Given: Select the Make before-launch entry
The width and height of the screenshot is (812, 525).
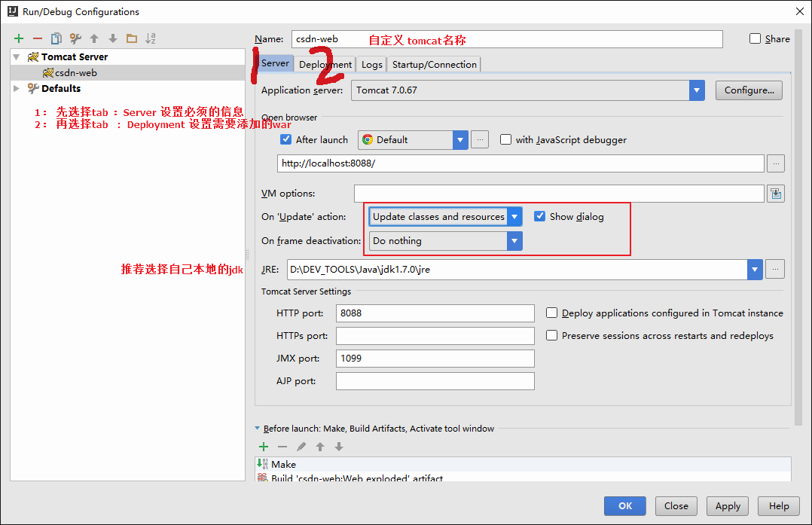Looking at the screenshot, I should 523,465.
